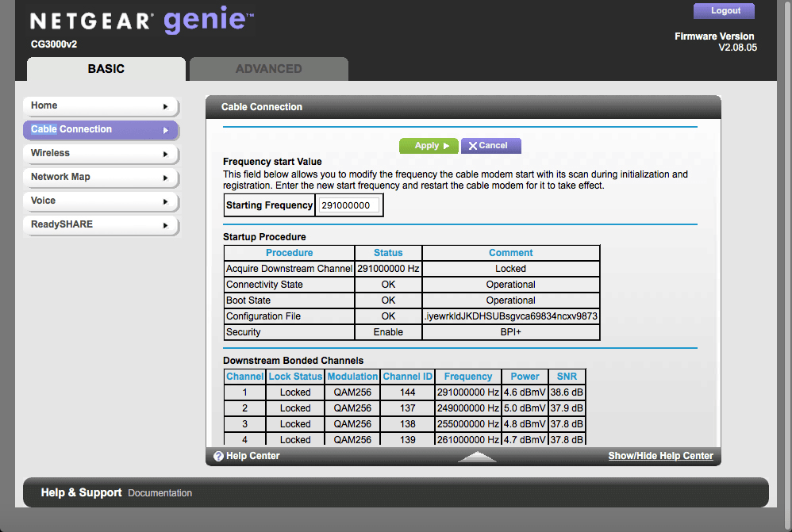Expand the help panel using the up arrow
Viewport: 792px width, 532px height.
pos(477,457)
